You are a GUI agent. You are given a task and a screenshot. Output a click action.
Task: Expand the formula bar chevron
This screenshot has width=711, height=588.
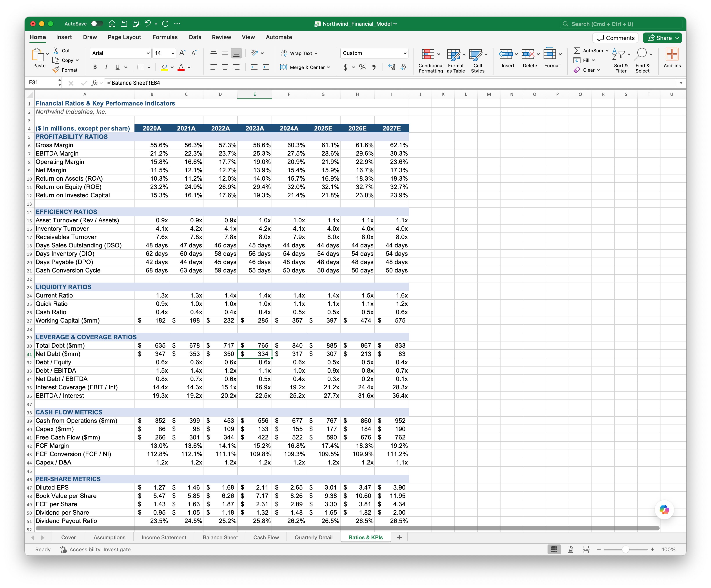681,83
